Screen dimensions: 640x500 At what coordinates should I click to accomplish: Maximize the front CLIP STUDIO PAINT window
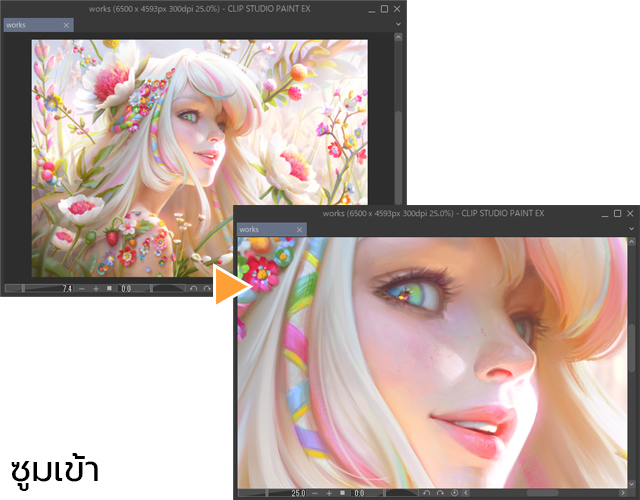pyautogui.click(x=618, y=213)
